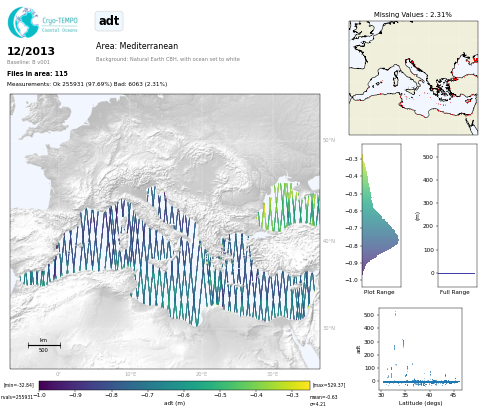
Task: Click the Area: Mediterranean title
Action: pos(137,46)
